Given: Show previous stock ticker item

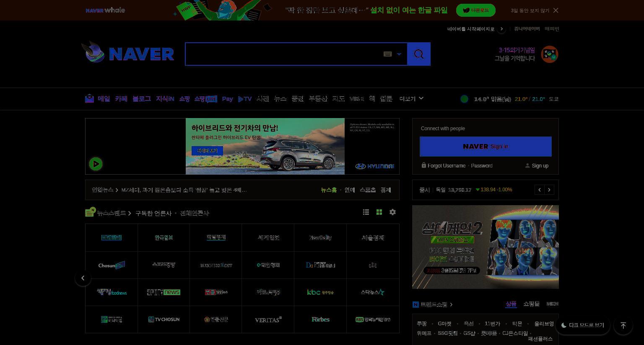Looking at the screenshot, I should pyautogui.click(x=540, y=190).
